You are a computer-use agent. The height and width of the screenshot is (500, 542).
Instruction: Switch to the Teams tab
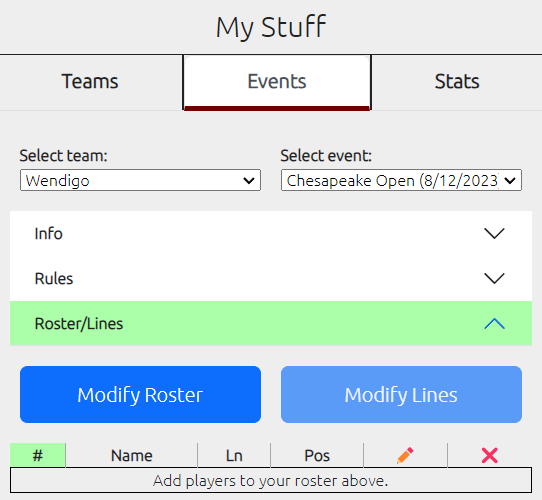tap(91, 82)
